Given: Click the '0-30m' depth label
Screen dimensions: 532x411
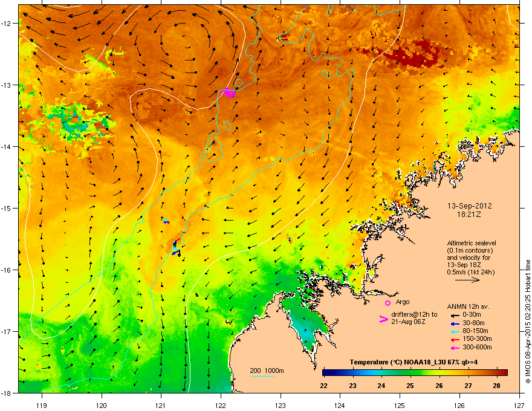Looking at the screenshot, I should tap(472, 315).
